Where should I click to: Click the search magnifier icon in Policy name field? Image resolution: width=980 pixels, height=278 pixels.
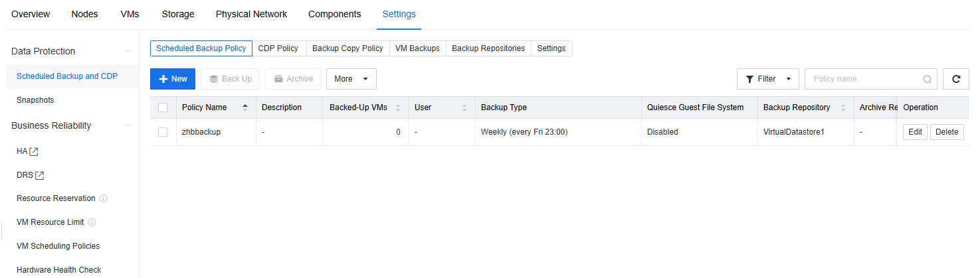click(x=927, y=79)
